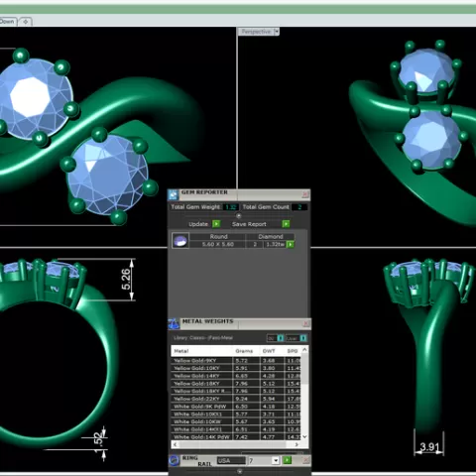Collapse Gem Reporter with small round arrow
This screenshot has width=476, height=476.
239,216
